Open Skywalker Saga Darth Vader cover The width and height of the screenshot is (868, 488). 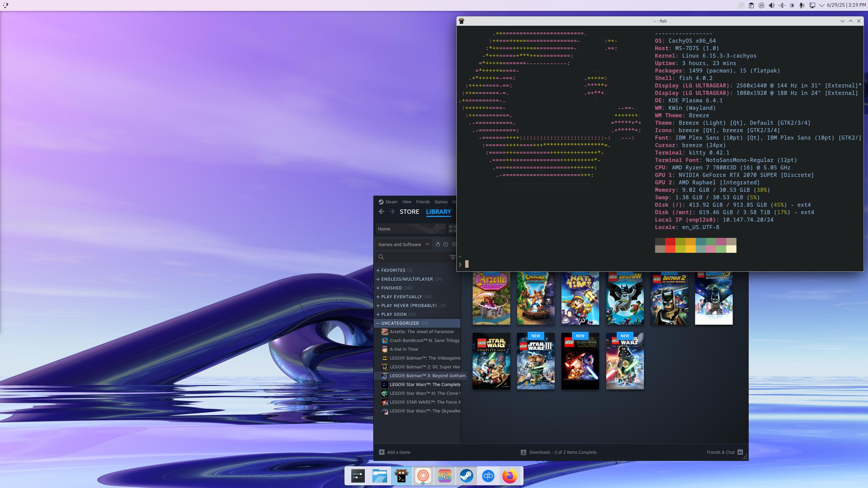[625, 361]
